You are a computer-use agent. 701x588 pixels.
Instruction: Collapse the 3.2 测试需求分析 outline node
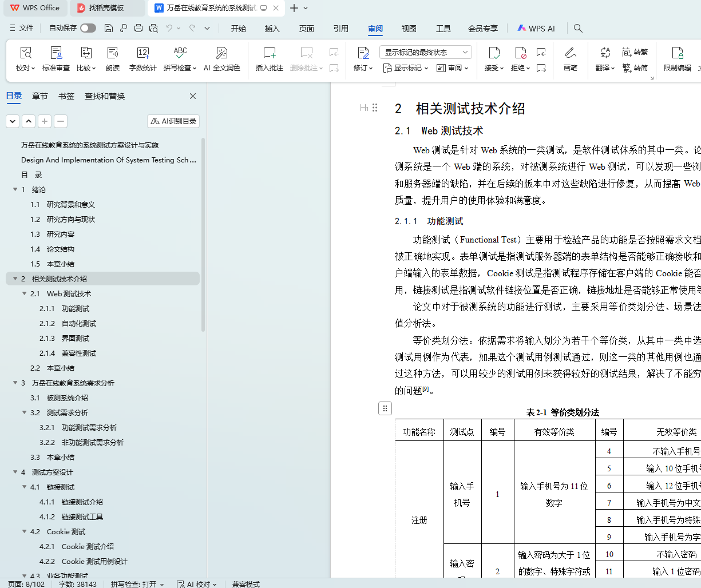25,412
